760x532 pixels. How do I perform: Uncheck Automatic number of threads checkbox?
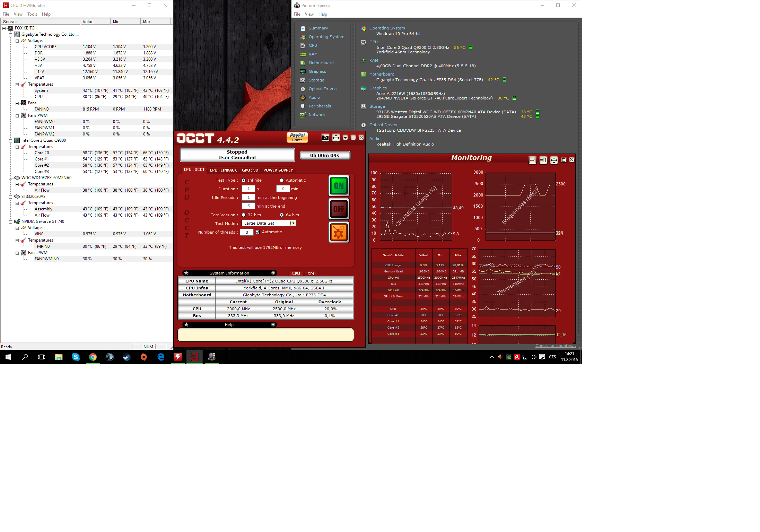coord(257,232)
